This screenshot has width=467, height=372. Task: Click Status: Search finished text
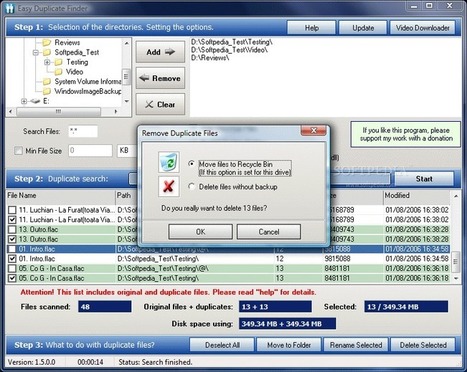155,362
